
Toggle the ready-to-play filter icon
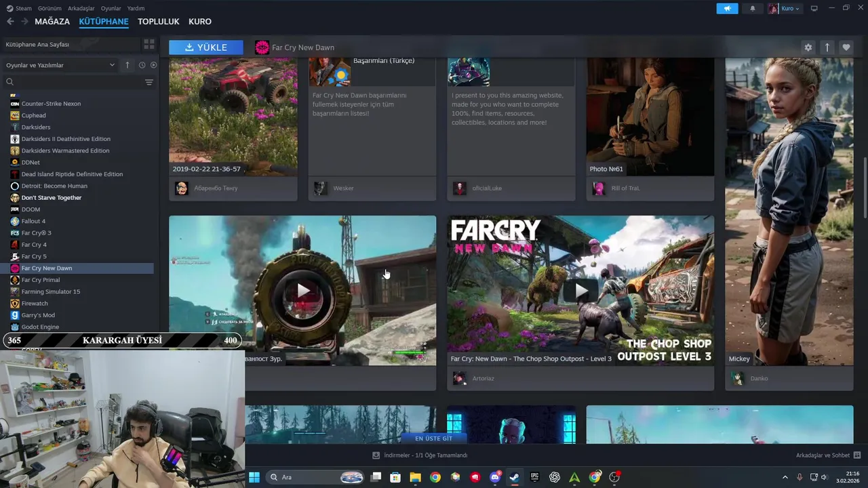(154, 65)
